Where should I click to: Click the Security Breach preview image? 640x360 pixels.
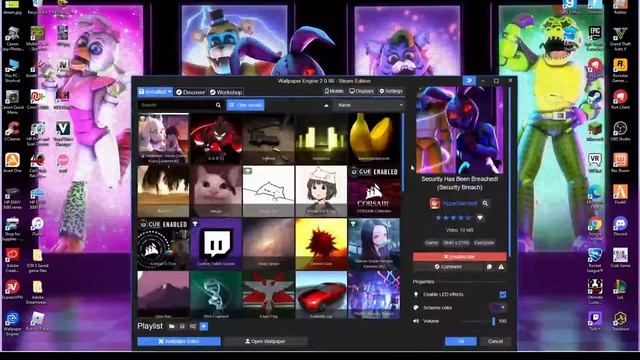pyautogui.click(x=460, y=130)
